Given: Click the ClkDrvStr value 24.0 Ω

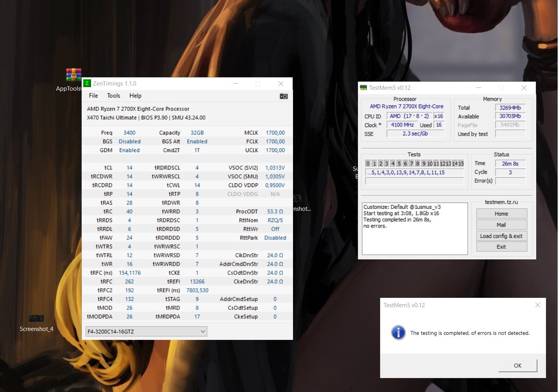Looking at the screenshot, I should 275,255.
